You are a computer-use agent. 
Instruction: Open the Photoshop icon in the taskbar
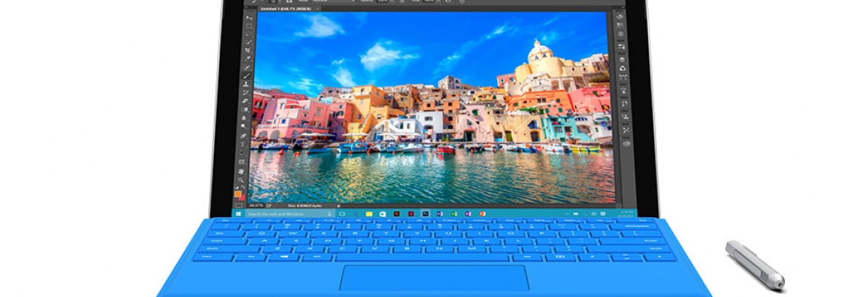[x=425, y=214]
